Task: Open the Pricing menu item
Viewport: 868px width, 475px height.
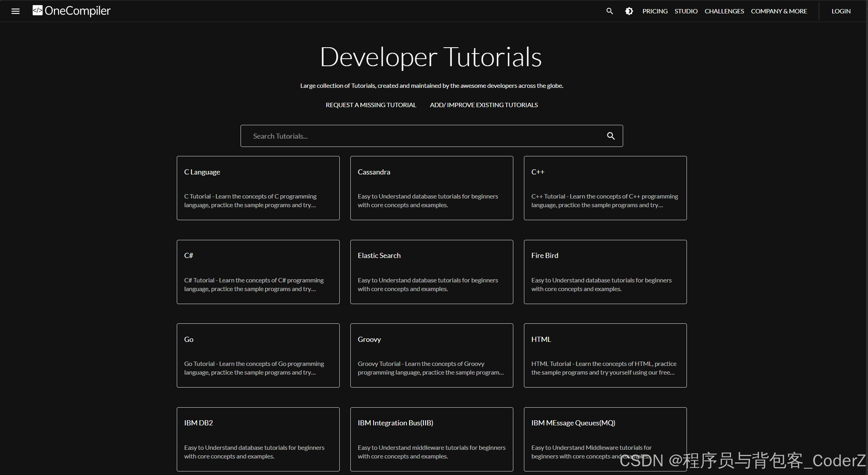Action: (655, 11)
